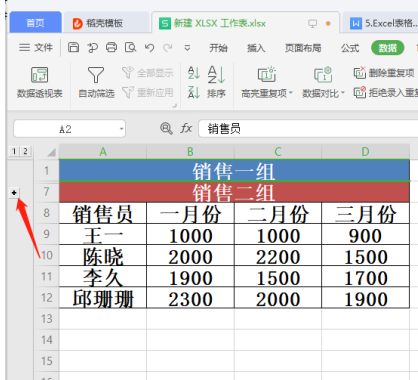Switch to the 开始 ribbon tab
The image size is (418, 380).
pyautogui.click(x=218, y=48)
